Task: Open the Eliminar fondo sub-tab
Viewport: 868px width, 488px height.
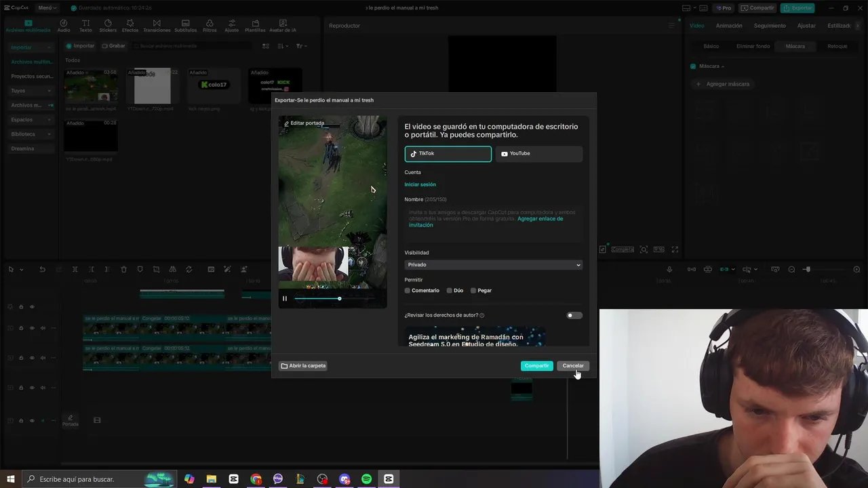Action: click(753, 47)
